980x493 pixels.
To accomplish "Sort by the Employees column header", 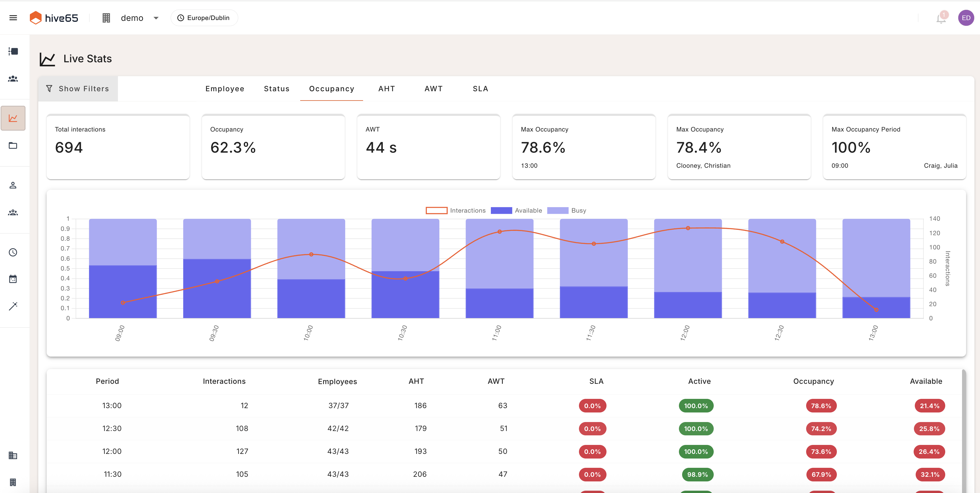I will 338,381.
